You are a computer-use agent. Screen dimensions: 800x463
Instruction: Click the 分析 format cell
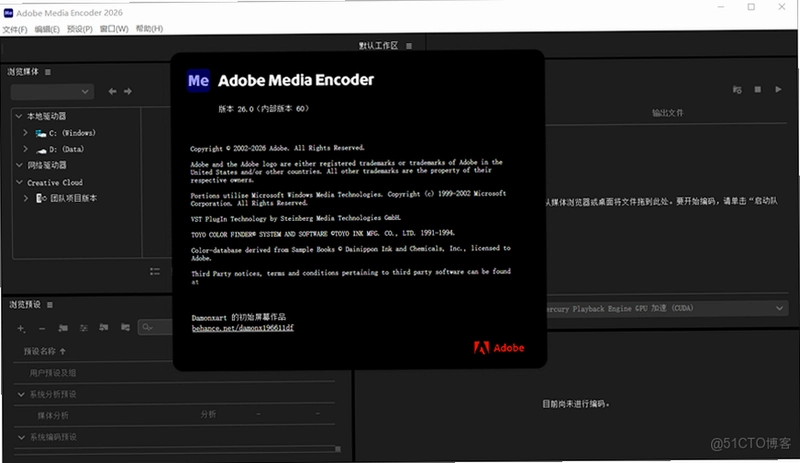[208, 414]
